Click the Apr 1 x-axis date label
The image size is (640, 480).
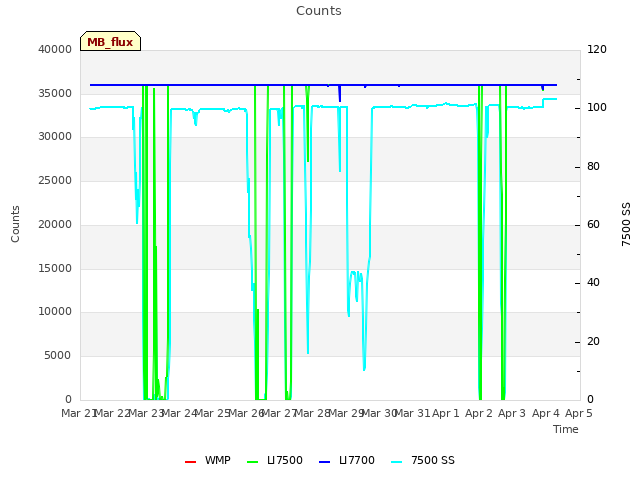[446, 413]
